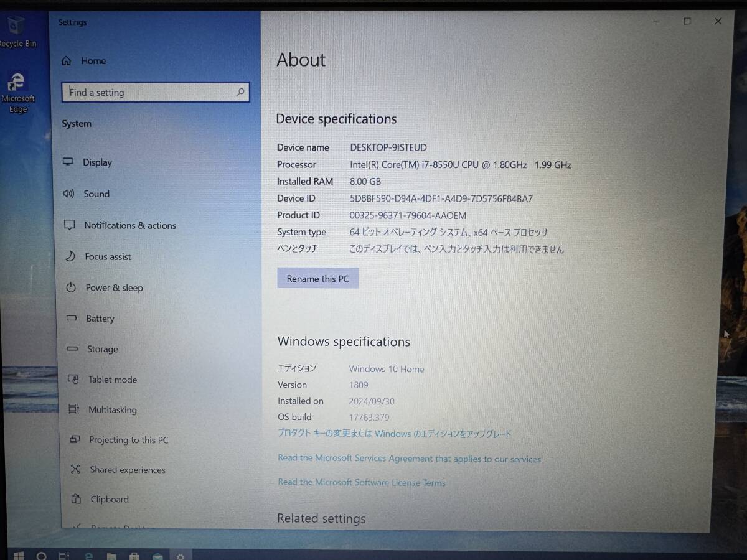Open Storage settings
This screenshot has width=747, height=560.
click(102, 349)
